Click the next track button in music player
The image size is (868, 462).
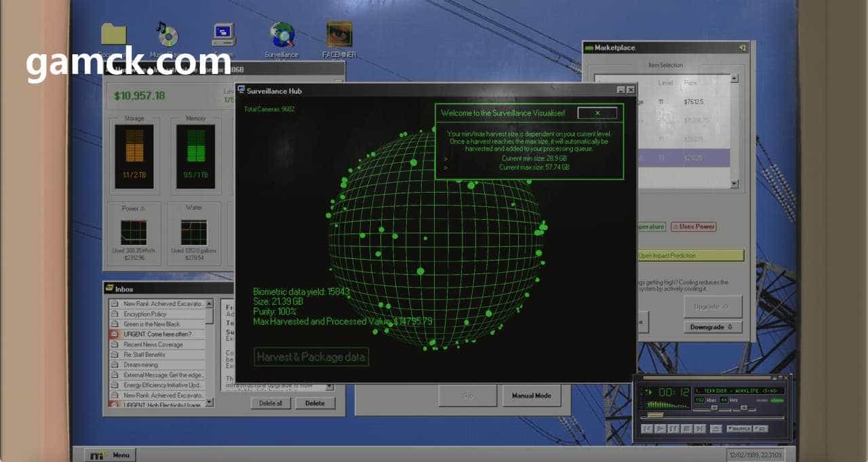coord(700,429)
